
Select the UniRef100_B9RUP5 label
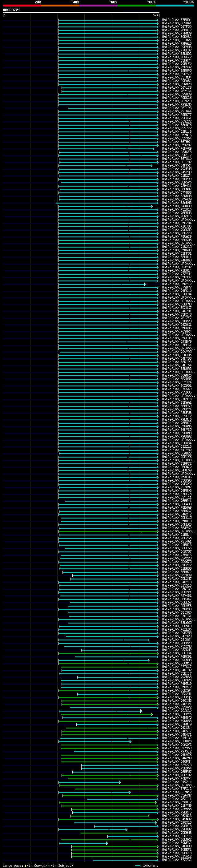pos(176,71)
